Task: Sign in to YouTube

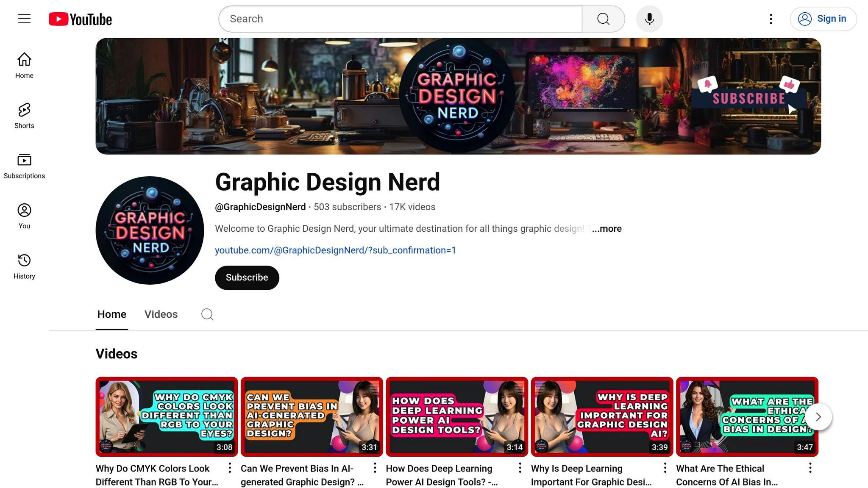Action: tap(823, 19)
